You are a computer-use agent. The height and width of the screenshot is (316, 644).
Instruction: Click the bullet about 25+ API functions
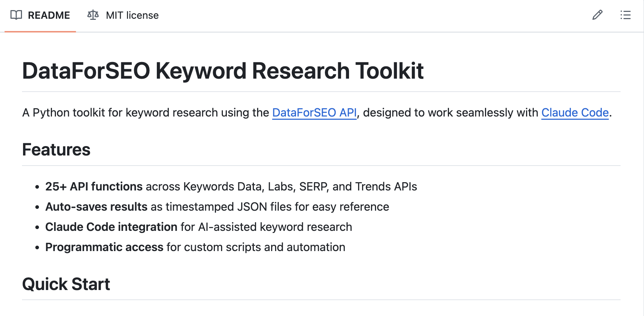(x=231, y=186)
